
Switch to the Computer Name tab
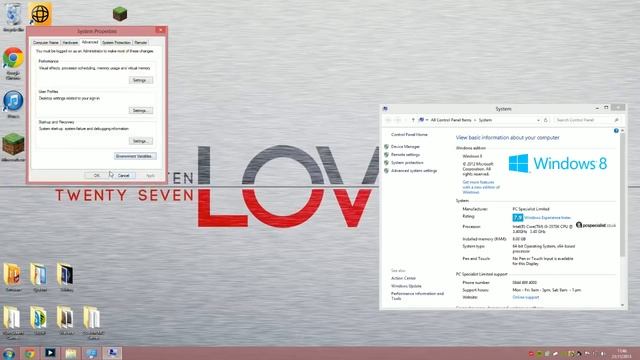[x=46, y=42]
